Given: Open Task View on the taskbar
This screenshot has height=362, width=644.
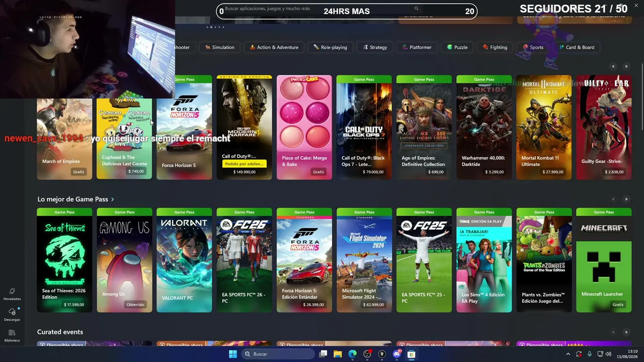Looking at the screenshot, I should (x=323, y=354).
